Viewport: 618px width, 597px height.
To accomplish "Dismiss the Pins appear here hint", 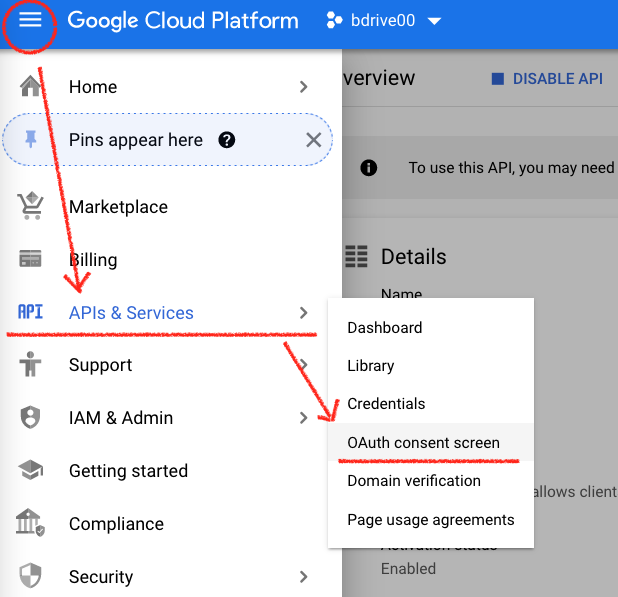I will pyautogui.click(x=313, y=140).
